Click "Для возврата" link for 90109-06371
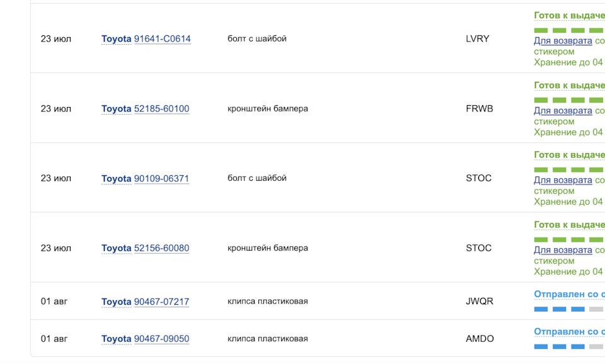The width and height of the screenshot is (605, 364). click(x=563, y=180)
